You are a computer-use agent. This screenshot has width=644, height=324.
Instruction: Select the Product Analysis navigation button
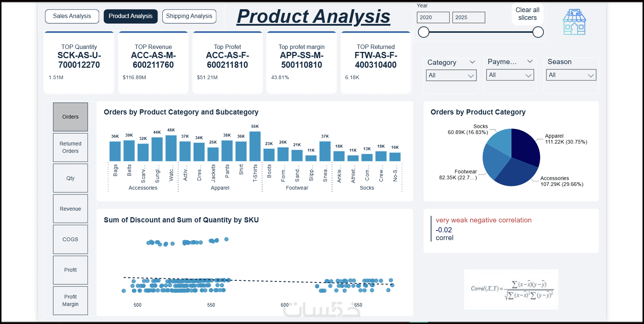(131, 16)
